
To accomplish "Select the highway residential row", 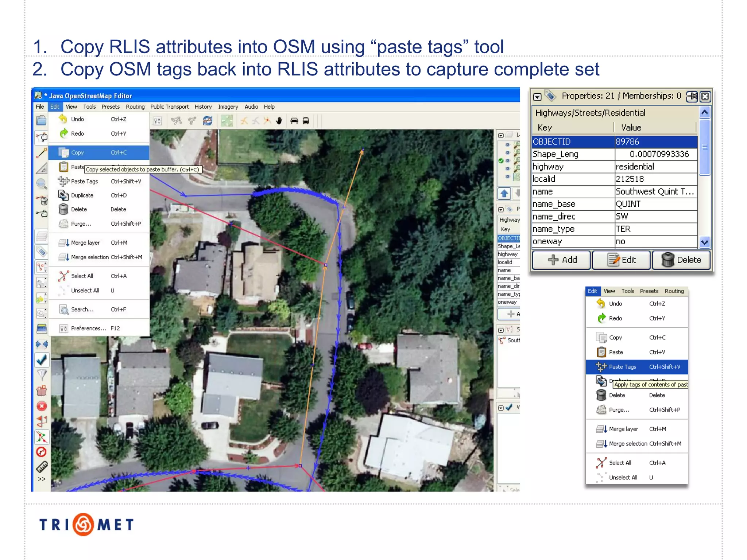I will pos(615,167).
